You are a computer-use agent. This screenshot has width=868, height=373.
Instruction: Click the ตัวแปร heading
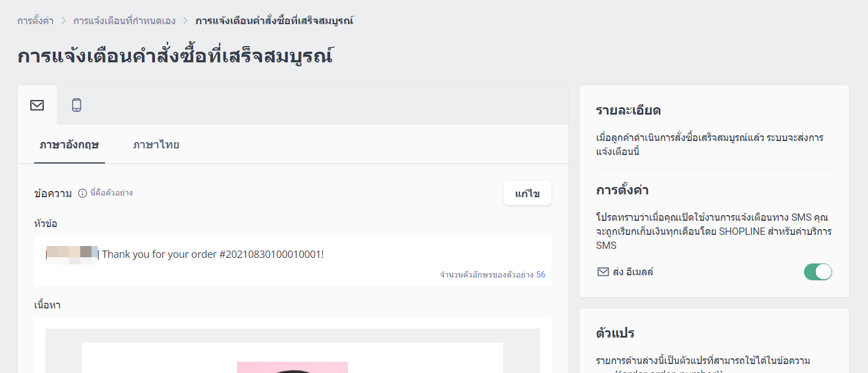click(615, 333)
